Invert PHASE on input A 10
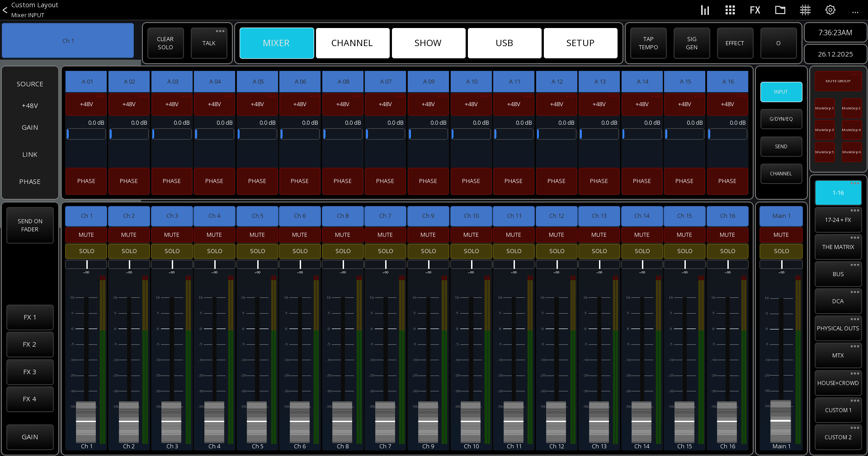Screen dimensions: 868x456 [471, 181]
